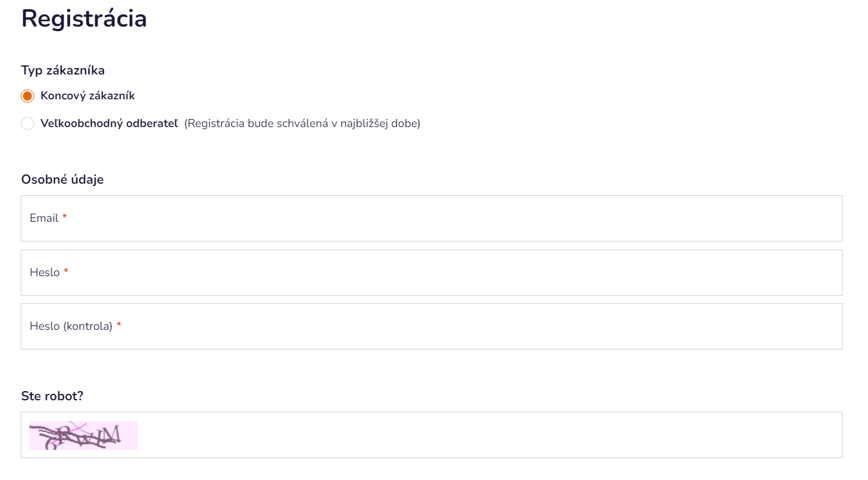The width and height of the screenshot is (868, 480).
Task: Click the red asterisk next to Email
Action: click(x=65, y=217)
